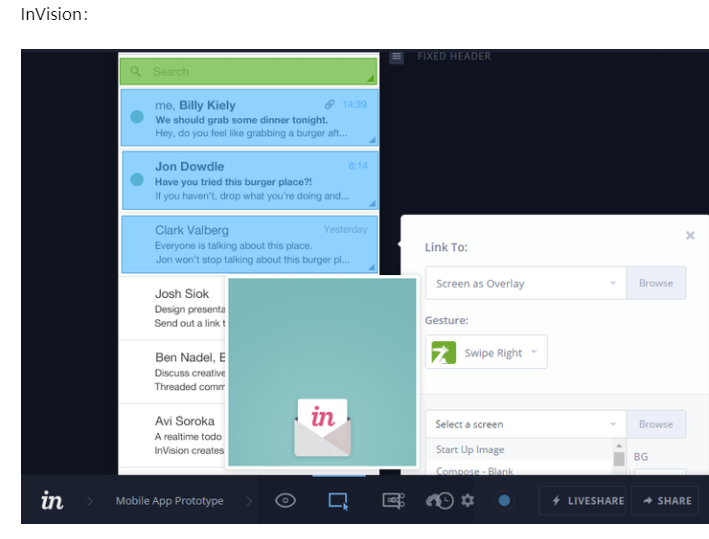Screen dimensions: 709x539
Task: Select the Jon Dowdle email hotspot
Action: coord(249,180)
